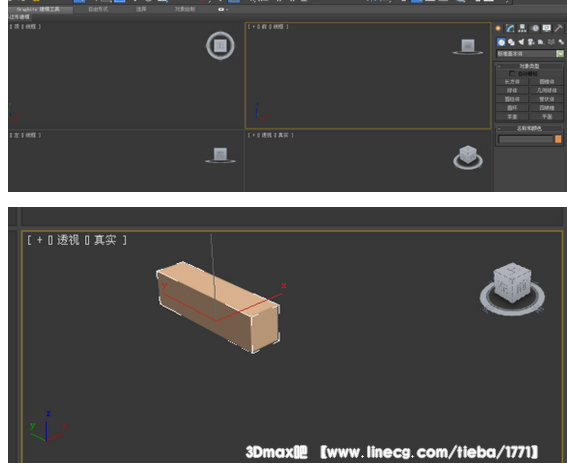Click the 长方体 box button
567x469 pixels.
512,82
